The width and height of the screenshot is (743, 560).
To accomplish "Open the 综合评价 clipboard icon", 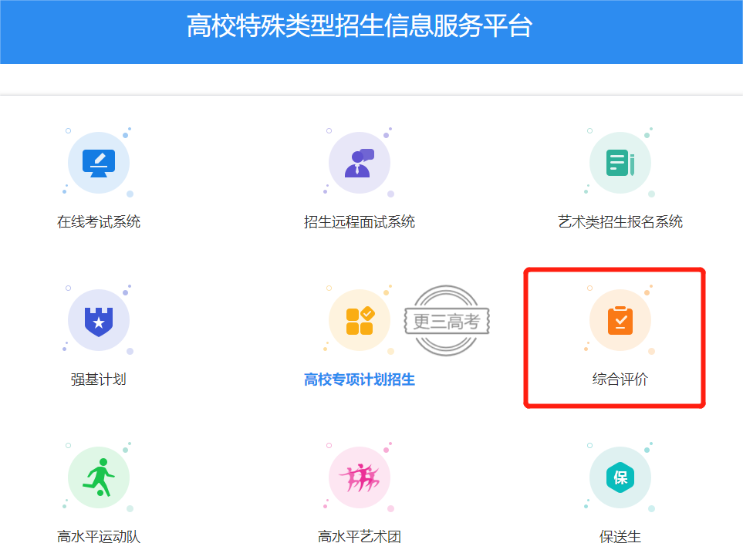I will (620, 320).
